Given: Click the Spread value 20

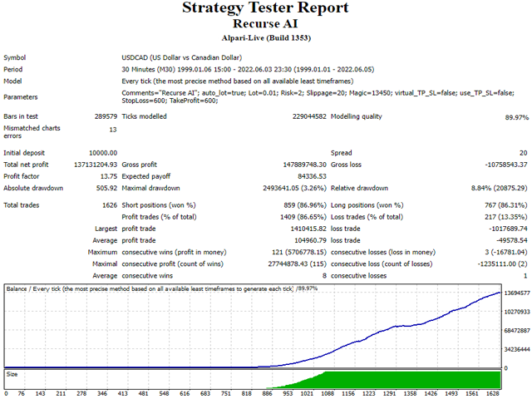Looking at the screenshot, I should [x=524, y=153].
